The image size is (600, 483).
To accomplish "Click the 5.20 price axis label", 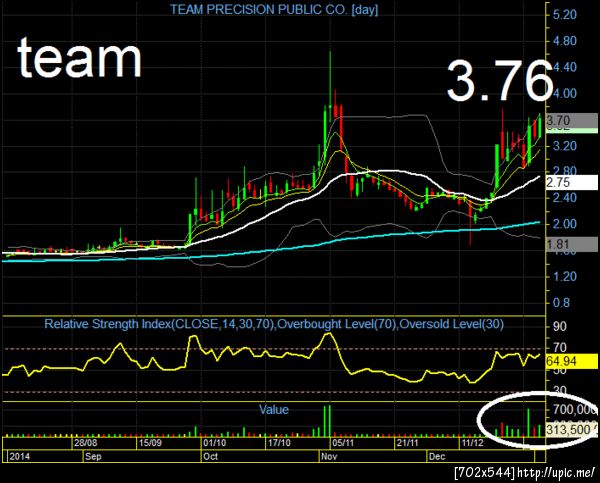I will [x=564, y=15].
